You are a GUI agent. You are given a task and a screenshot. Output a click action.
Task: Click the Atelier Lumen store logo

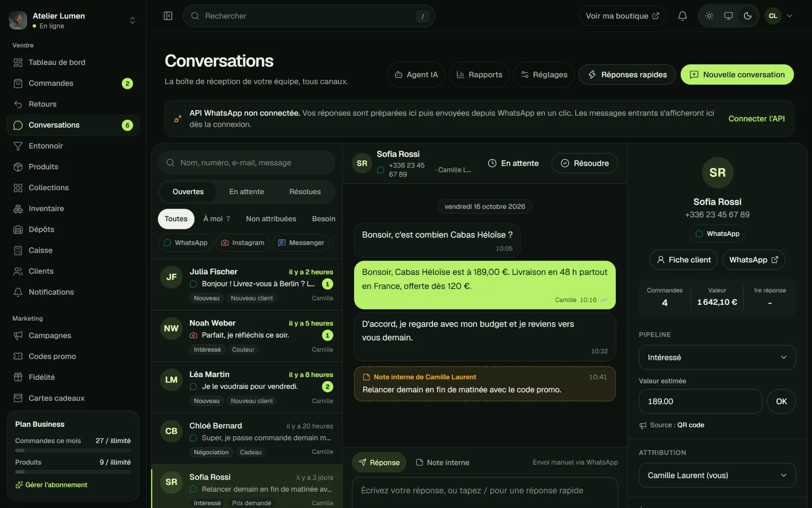[x=18, y=20]
